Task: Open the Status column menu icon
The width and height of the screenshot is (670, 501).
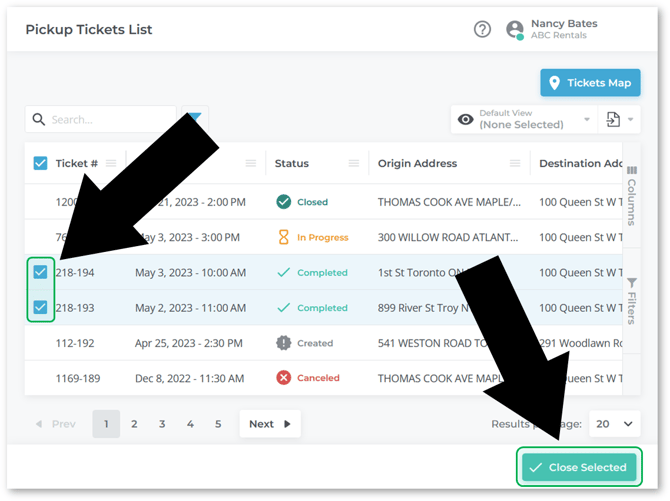Action: point(353,164)
